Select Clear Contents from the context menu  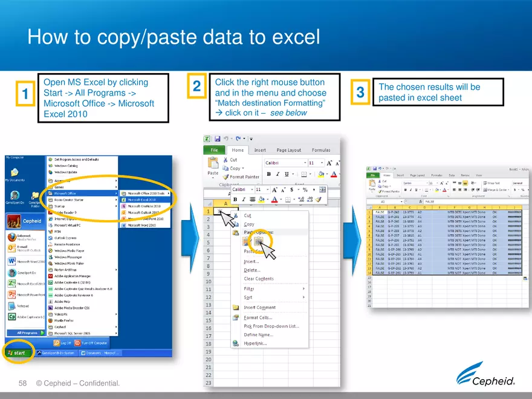click(x=258, y=279)
